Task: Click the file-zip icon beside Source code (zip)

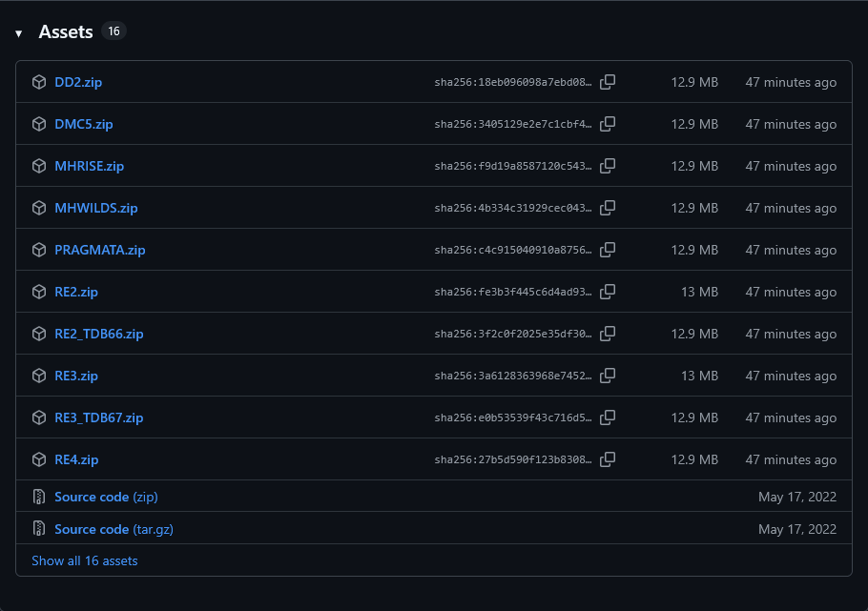Action: point(39,497)
